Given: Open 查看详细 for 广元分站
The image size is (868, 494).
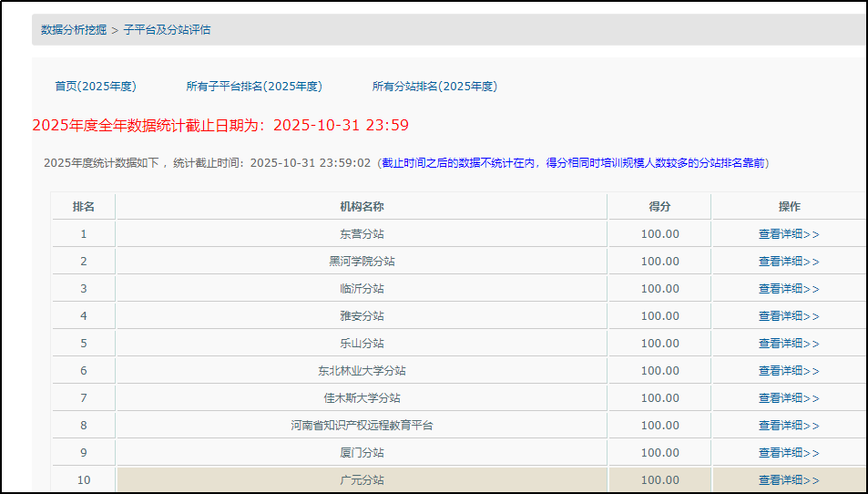Looking at the screenshot, I should (x=789, y=480).
